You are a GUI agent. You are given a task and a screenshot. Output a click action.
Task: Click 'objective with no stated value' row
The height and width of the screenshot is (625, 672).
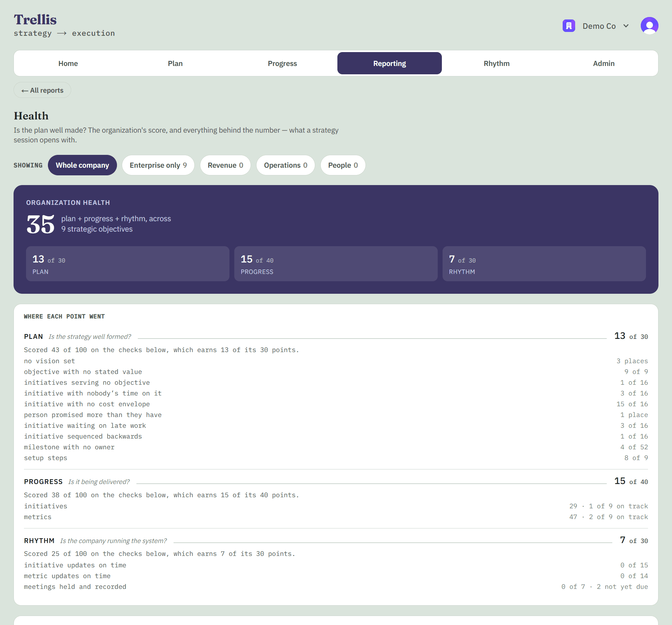click(336, 372)
